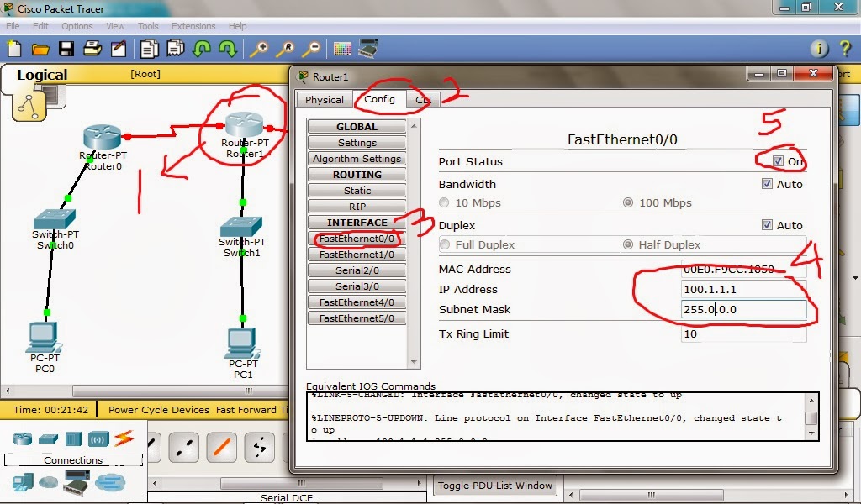Select the End Devices category icon
The image size is (861, 504).
(x=23, y=482)
